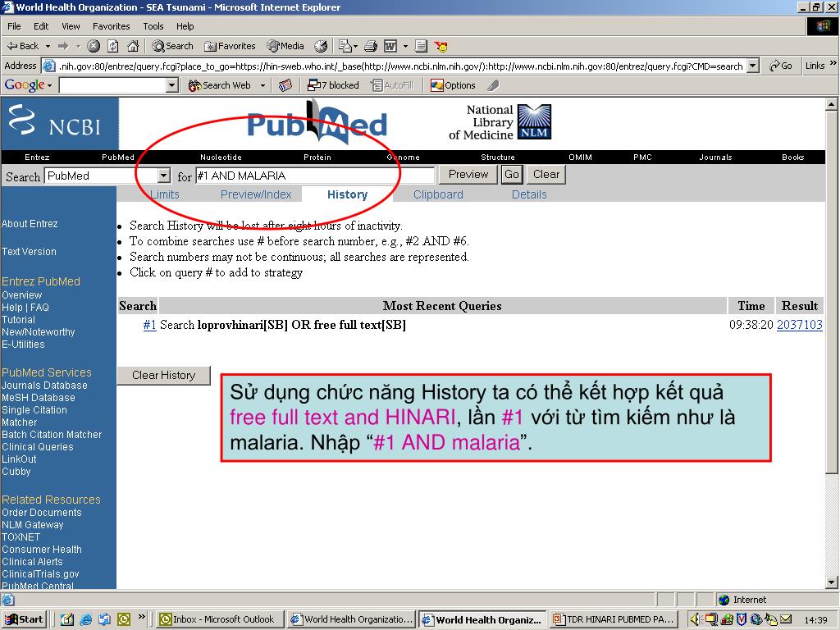Open MeSH Database in sidebar
The image size is (840, 630).
tap(38, 398)
